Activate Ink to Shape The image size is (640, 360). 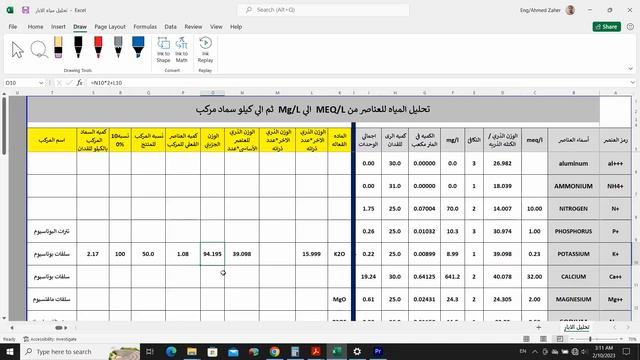pos(163,50)
